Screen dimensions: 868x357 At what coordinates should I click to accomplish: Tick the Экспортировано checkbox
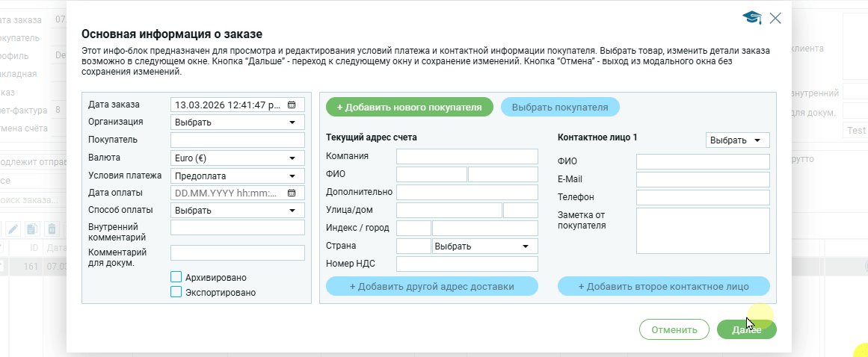pyautogui.click(x=176, y=292)
